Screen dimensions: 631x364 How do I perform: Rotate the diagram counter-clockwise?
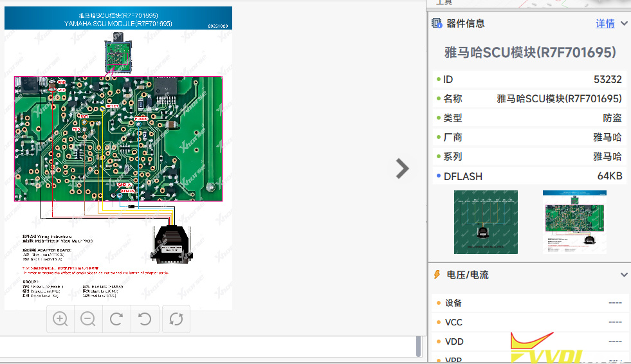(x=145, y=319)
